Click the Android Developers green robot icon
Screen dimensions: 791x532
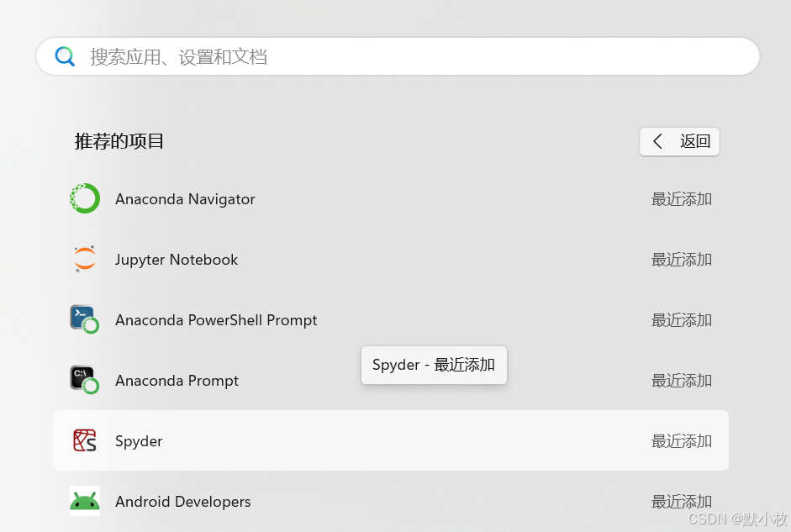point(85,501)
